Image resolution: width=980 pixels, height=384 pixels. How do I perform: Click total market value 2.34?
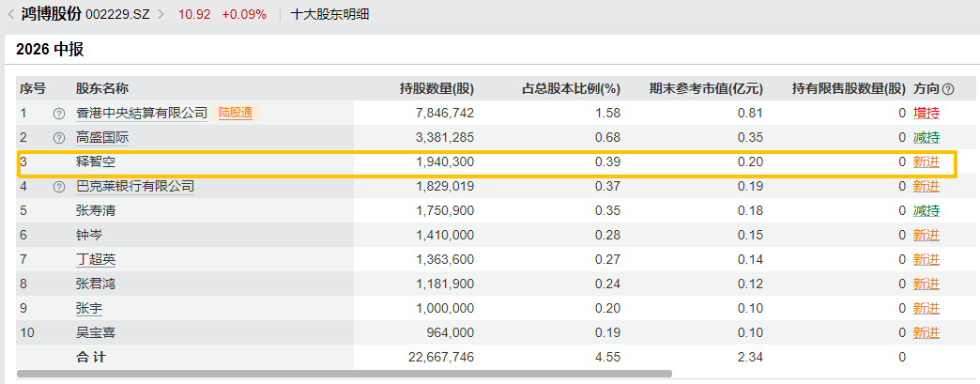pyautogui.click(x=752, y=357)
